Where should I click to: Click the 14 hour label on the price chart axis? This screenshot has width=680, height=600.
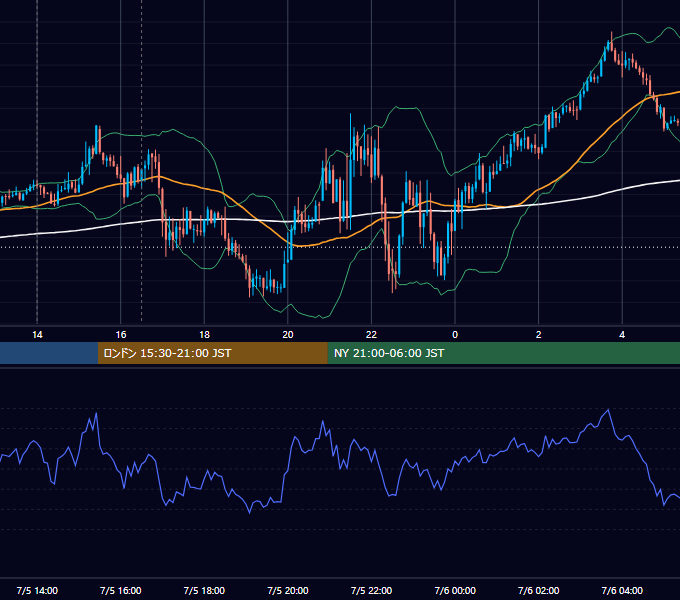coord(37,335)
